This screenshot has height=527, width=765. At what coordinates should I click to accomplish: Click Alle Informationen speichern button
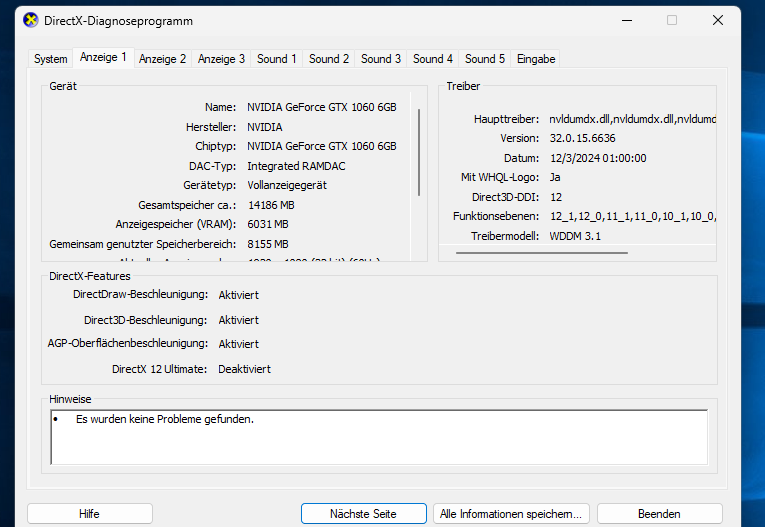click(511, 514)
